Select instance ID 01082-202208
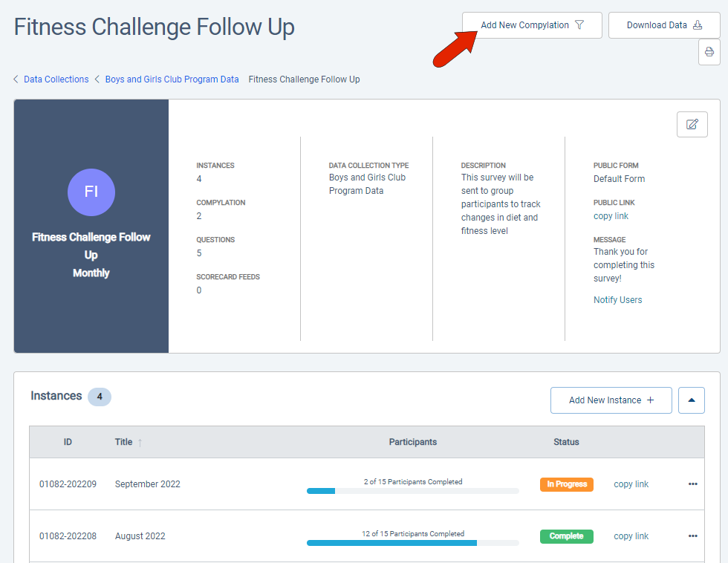Screen dimensions: 728x563 (x=68, y=536)
